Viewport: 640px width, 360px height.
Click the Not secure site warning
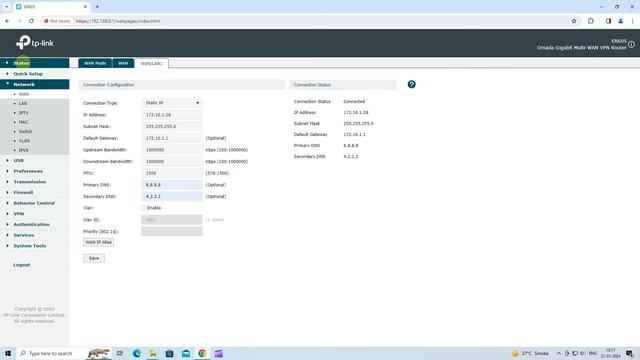(57, 21)
